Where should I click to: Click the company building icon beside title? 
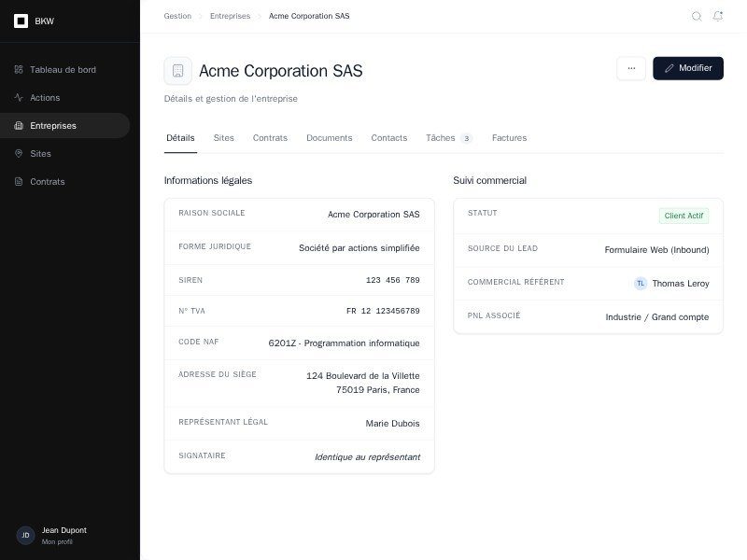178,71
